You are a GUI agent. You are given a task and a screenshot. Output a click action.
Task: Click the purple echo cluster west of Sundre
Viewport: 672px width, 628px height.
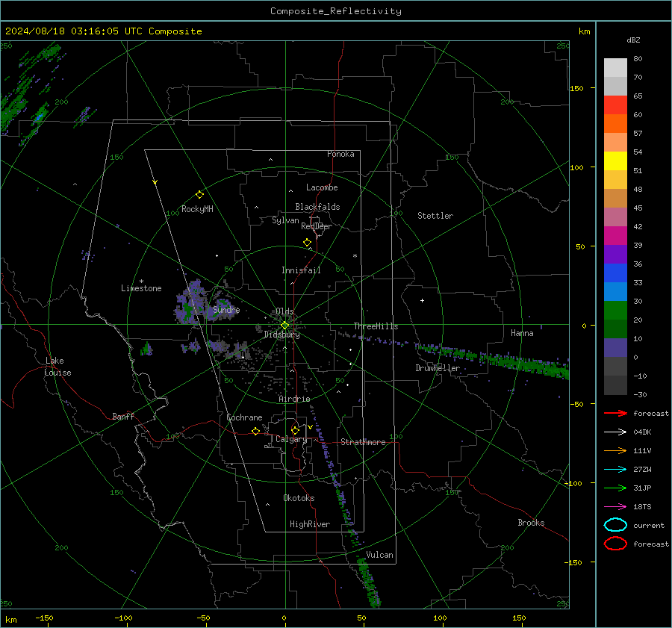click(189, 302)
